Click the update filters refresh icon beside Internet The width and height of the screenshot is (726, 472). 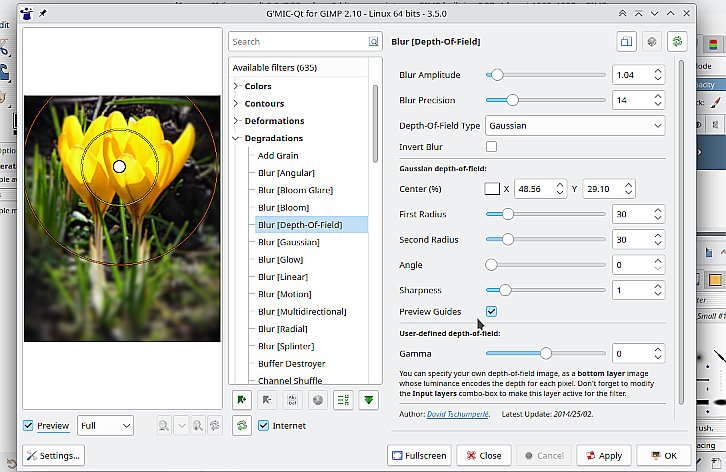[x=241, y=426]
